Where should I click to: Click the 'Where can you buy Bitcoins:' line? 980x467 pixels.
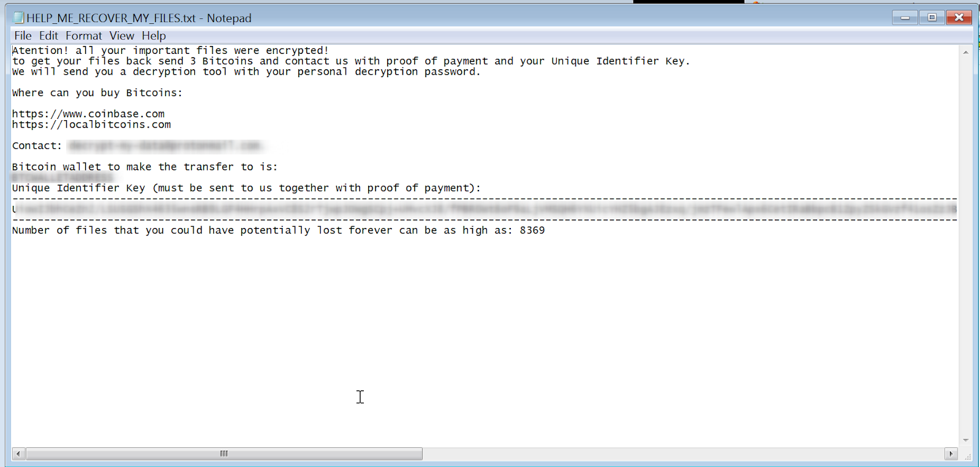pos(97,93)
